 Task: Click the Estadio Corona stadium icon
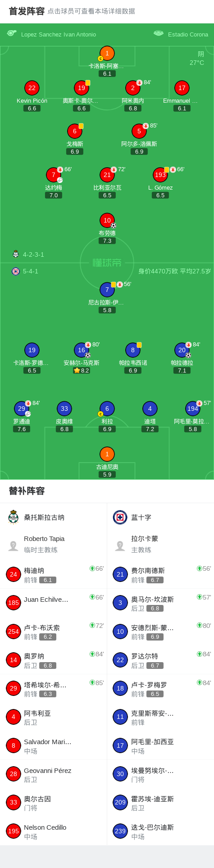click(x=159, y=33)
